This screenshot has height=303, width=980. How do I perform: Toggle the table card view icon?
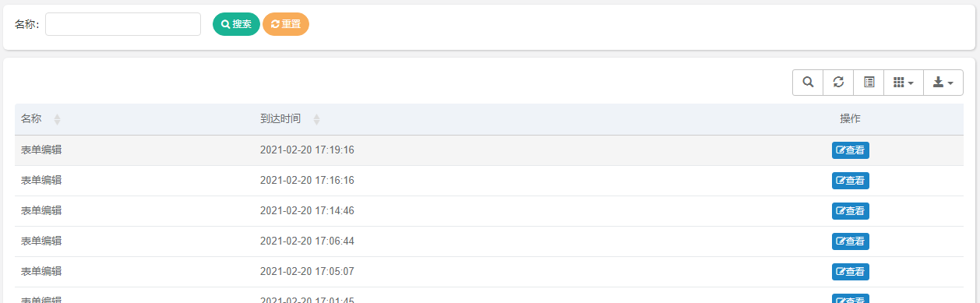(869, 83)
